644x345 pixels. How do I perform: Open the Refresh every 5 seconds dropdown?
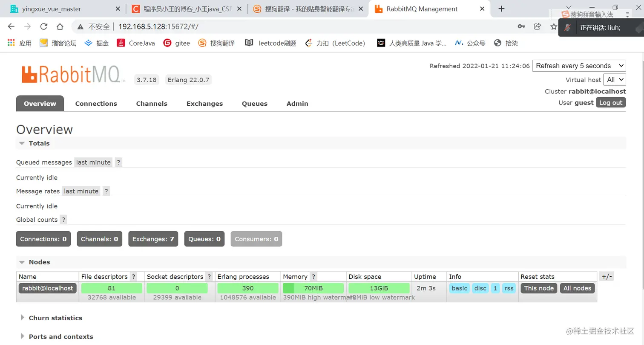pos(579,66)
